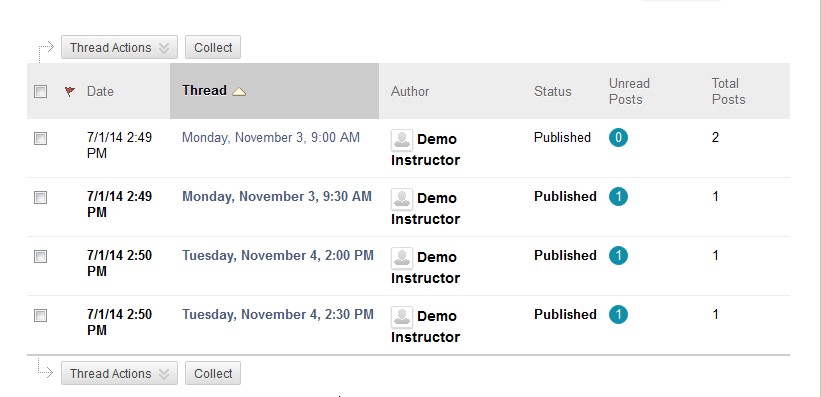Toggle the select-all checkbox in header
The width and height of the screenshot is (821, 397).
40,92
